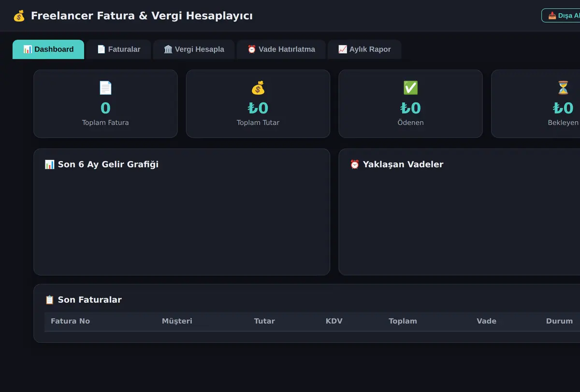580x392 pixels.
Task: Click the Toplam Fatura label
Action: pyautogui.click(x=105, y=123)
